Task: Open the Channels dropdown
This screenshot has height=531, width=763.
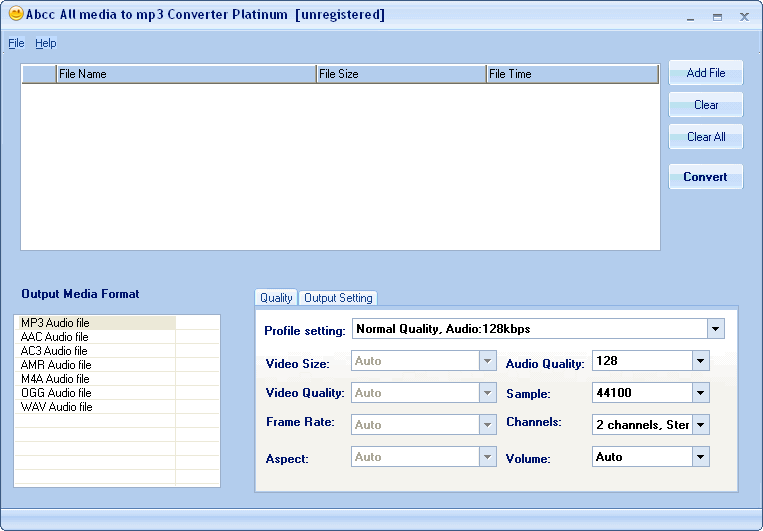Action: pyautogui.click(x=700, y=425)
